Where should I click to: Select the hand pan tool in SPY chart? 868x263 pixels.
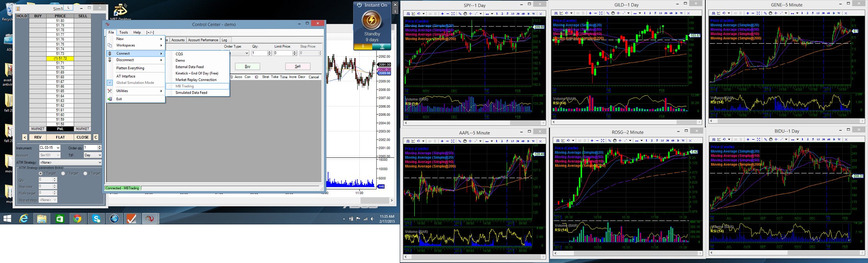point(465,14)
